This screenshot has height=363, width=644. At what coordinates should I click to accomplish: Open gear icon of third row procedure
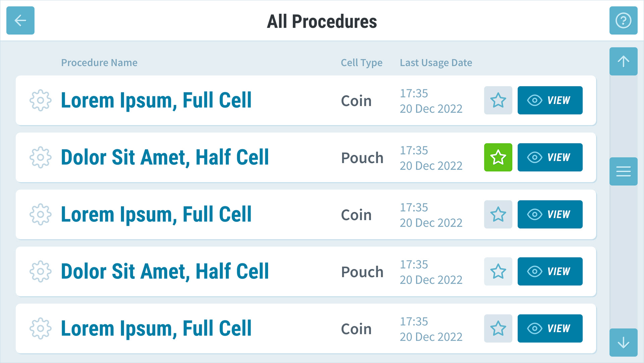tap(40, 215)
